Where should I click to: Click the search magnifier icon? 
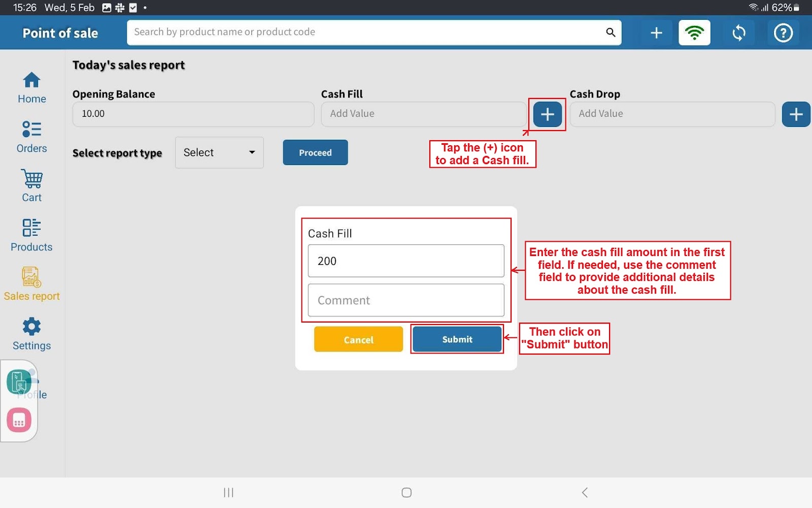coord(611,33)
